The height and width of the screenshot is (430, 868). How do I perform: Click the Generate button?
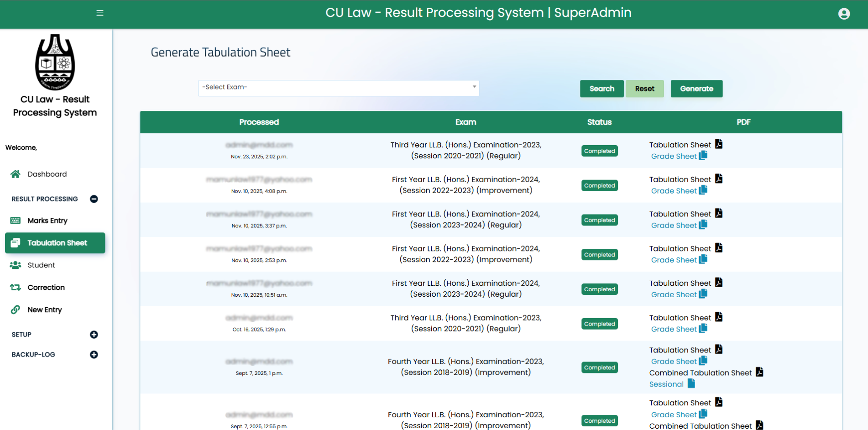(x=696, y=89)
